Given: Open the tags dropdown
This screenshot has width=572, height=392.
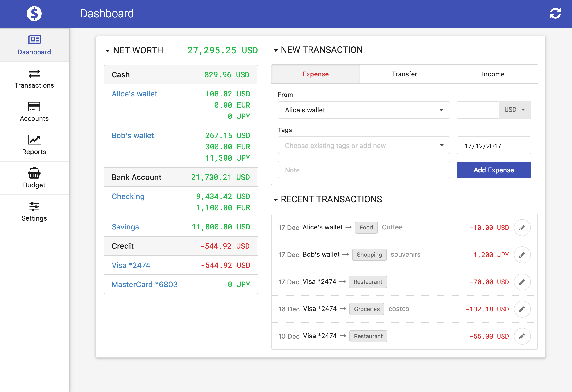Looking at the screenshot, I should pos(364,145).
